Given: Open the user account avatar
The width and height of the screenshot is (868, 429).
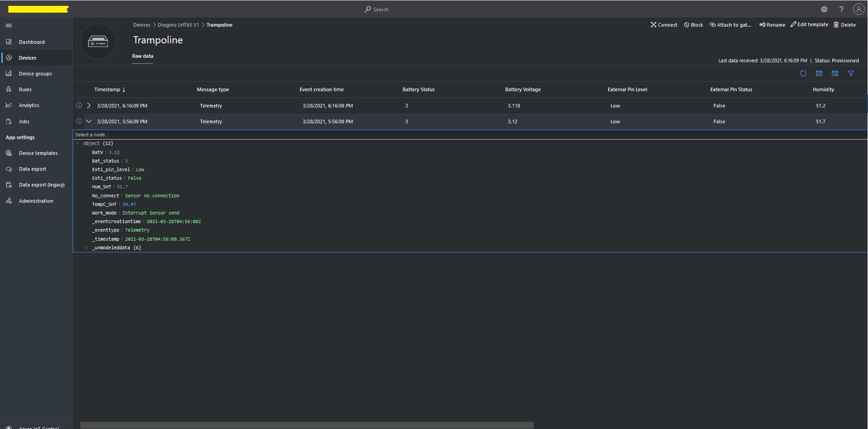Looking at the screenshot, I should (859, 9).
